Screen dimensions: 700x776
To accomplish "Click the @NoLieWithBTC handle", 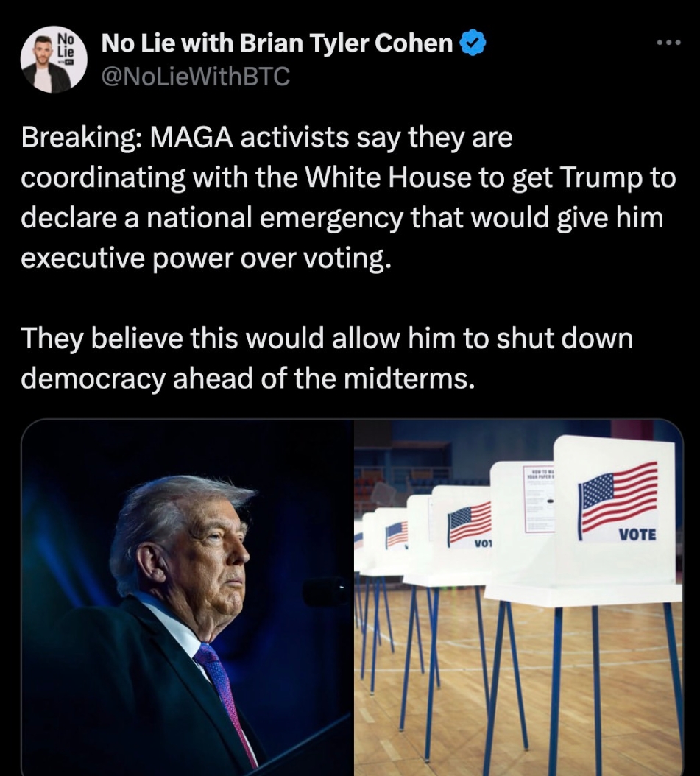I will pos(196,77).
